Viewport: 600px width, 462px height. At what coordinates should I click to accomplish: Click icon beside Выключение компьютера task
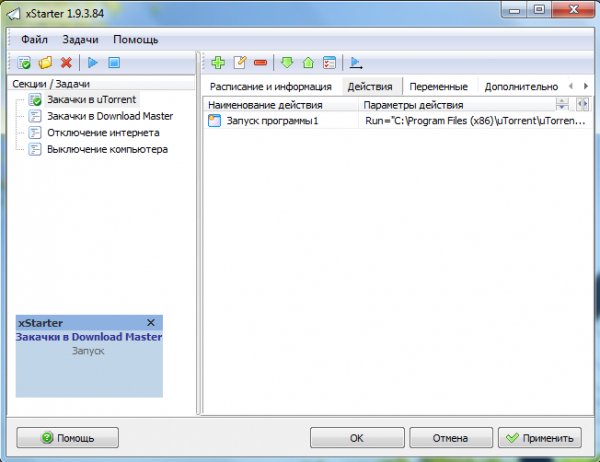pos(35,149)
